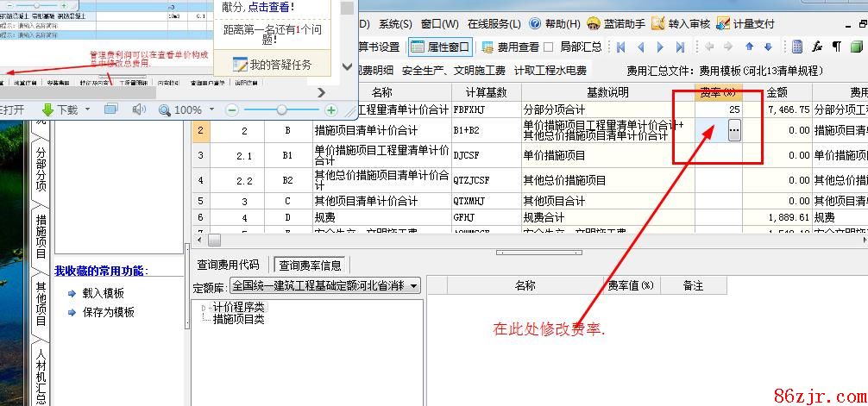Click the fx formula icon
This screenshot has height=406, width=868.
(x=817, y=47)
